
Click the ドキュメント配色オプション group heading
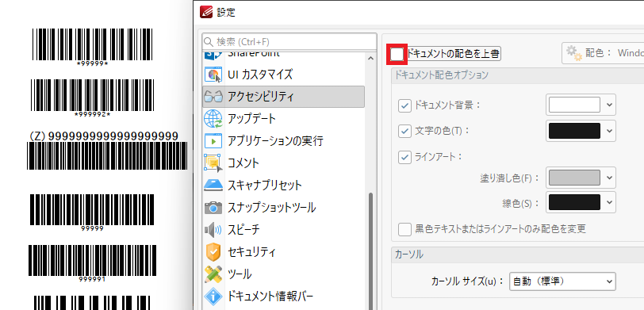click(442, 75)
